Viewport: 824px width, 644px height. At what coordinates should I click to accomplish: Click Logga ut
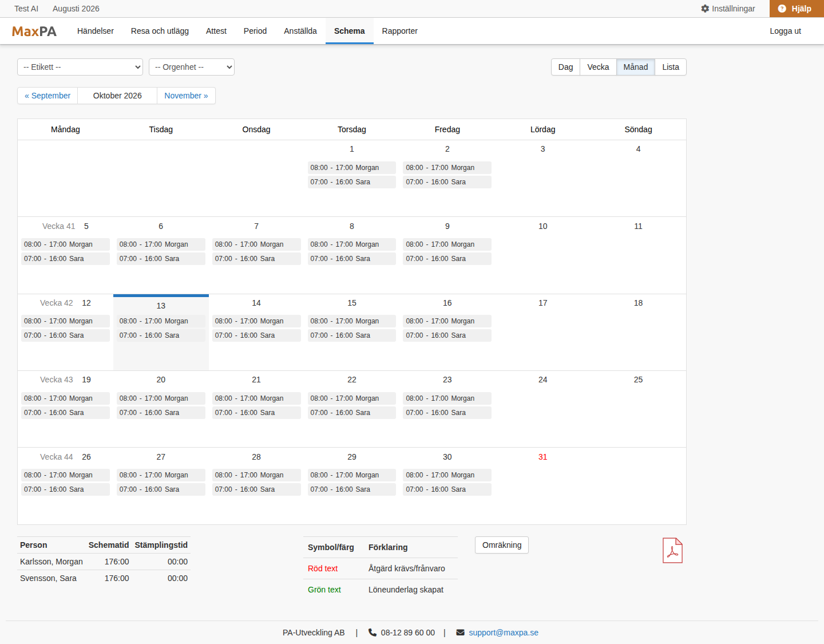point(785,31)
